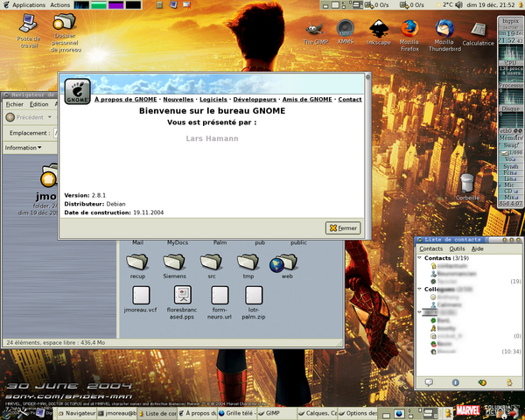Switch to GIMP taskbar entry

276,414
